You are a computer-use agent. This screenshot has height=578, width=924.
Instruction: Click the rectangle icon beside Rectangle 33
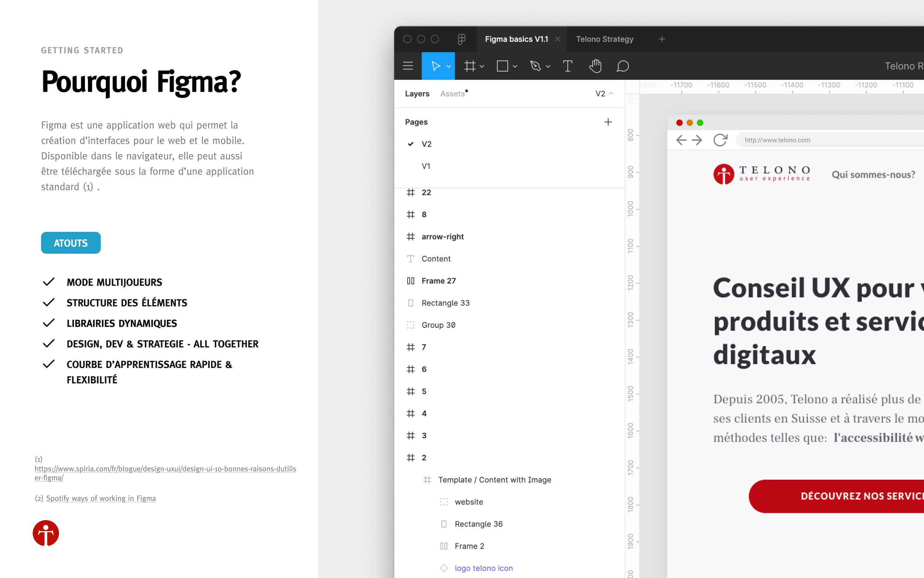point(410,303)
